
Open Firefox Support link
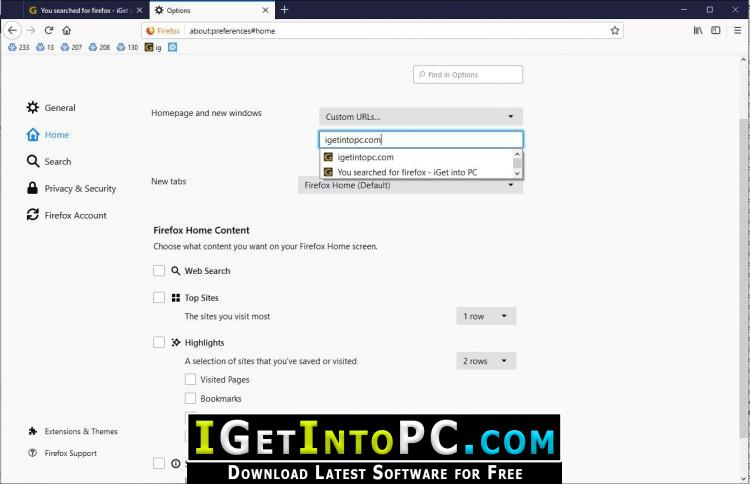tap(62, 453)
